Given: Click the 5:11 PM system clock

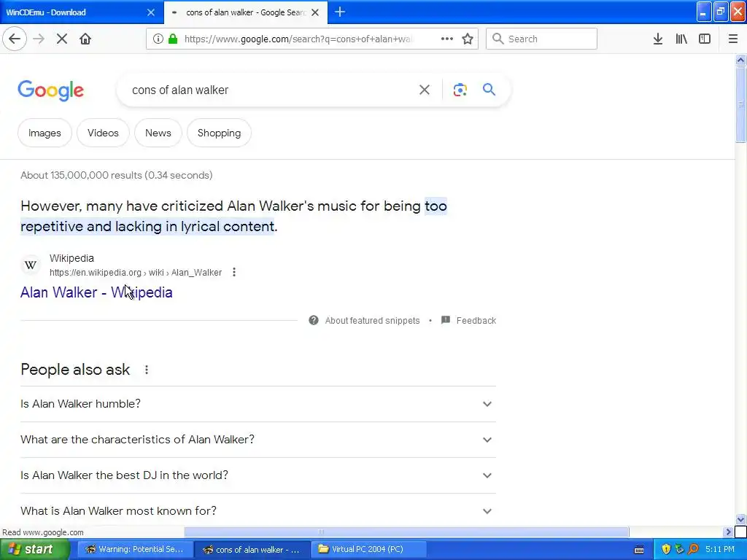Looking at the screenshot, I should coord(720,550).
